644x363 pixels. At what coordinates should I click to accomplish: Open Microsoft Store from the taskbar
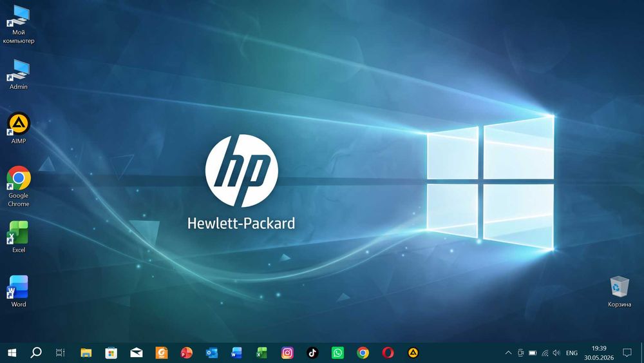[111, 353]
